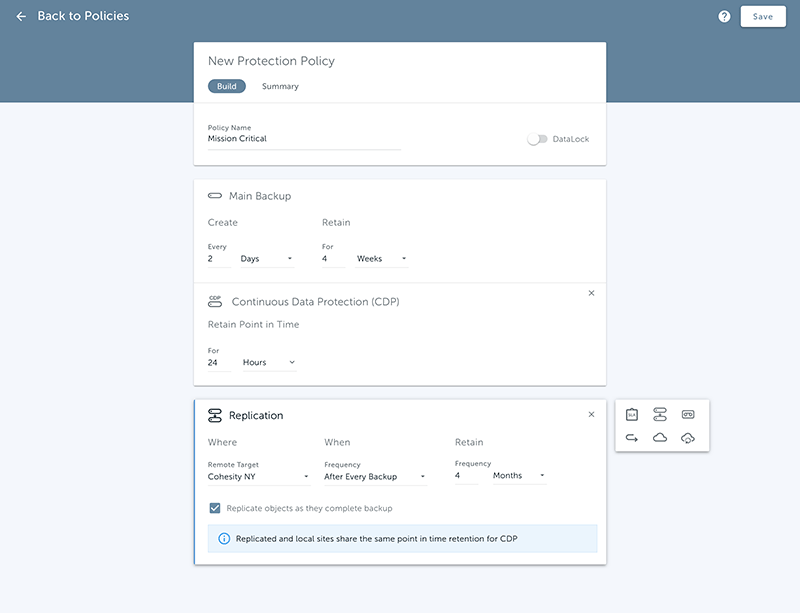Close the Replication section
The width and height of the screenshot is (800, 613).
pos(591,414)
